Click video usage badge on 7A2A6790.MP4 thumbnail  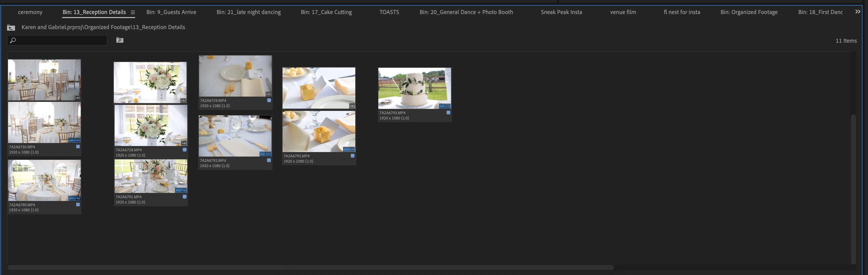click(71, 198)
